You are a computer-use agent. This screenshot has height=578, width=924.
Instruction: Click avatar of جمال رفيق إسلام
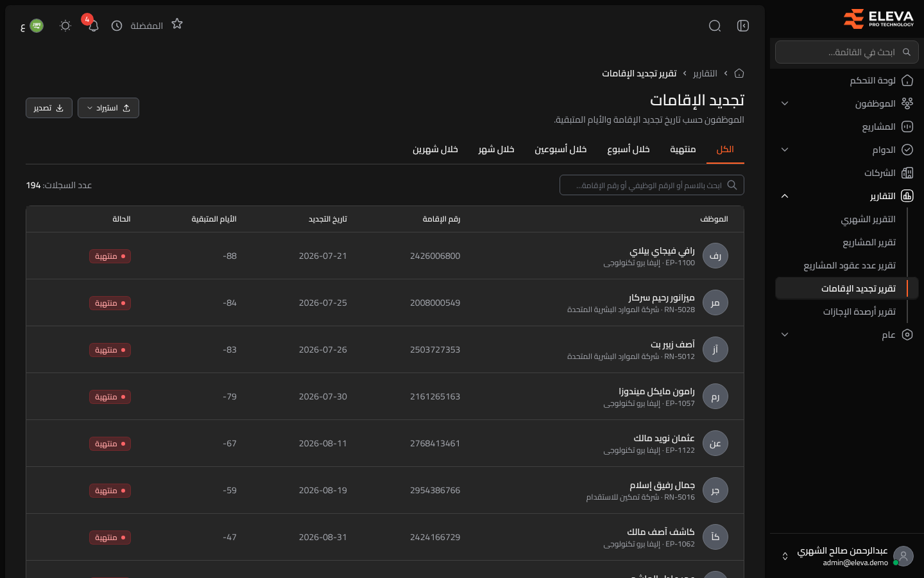pyautogui.click(x=715, y=490)
